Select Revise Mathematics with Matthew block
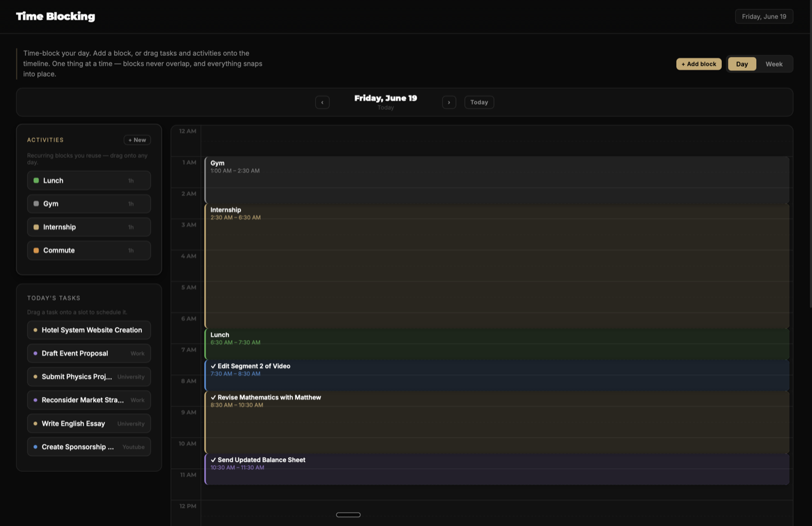This screenshot has height=526, width=812. (497, 422)
